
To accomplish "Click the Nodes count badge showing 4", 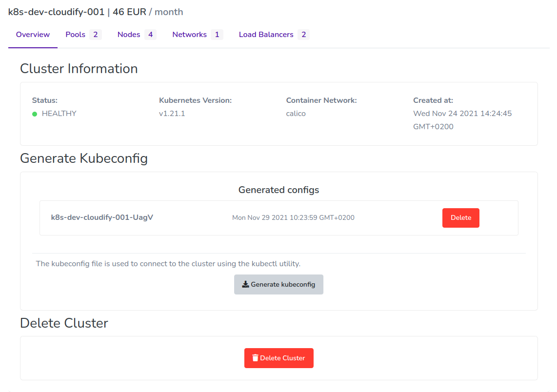I will (x=150, y=34).
